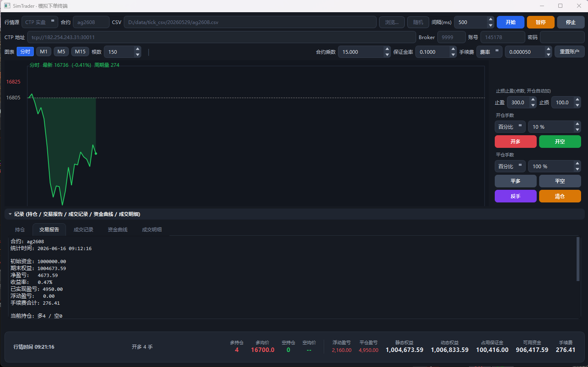Decrease the 开仓手数 10 % value
The height and width of the screenshot is (367, 588).
click(x=577, y=130)
